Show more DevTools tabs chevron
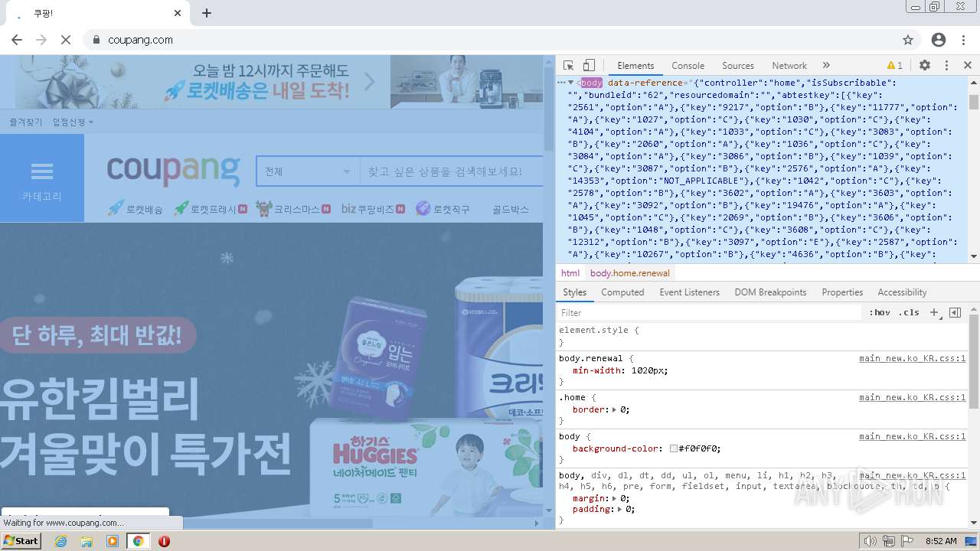The height and width of the screenshot is (551, 980). pyautogui.click(x=826, y=66)
